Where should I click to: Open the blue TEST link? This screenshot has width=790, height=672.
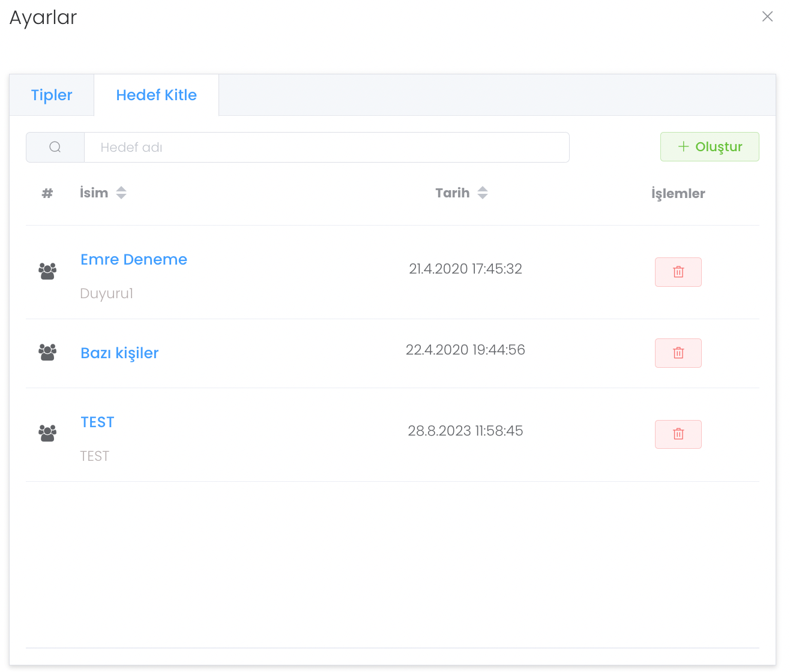pos(97,422)
